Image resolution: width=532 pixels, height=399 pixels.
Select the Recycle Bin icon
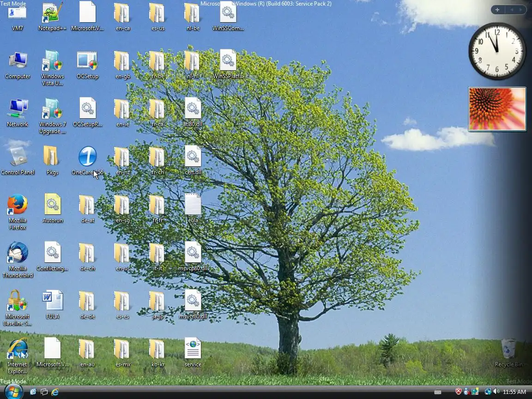(508, 353)
